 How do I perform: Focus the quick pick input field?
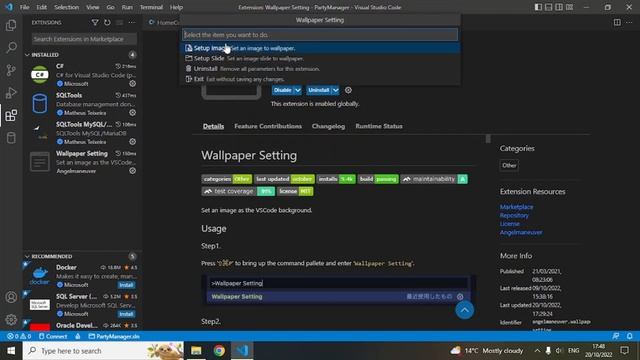tap(320, 35)
